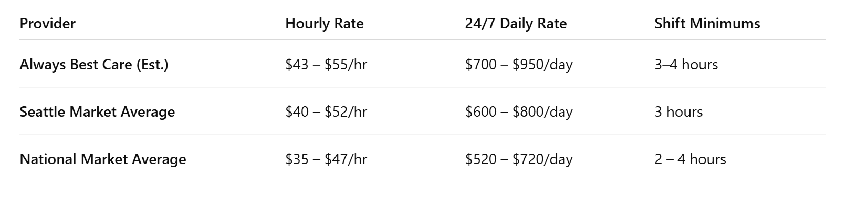Click the Hourly Rate column header

pos(324,24)
